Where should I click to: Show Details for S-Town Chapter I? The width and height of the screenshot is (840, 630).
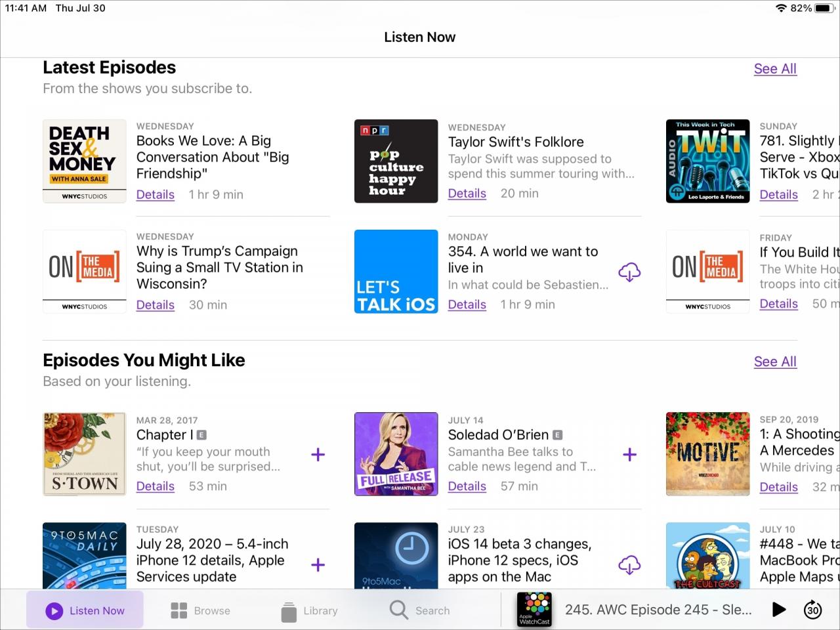(156, 486)
